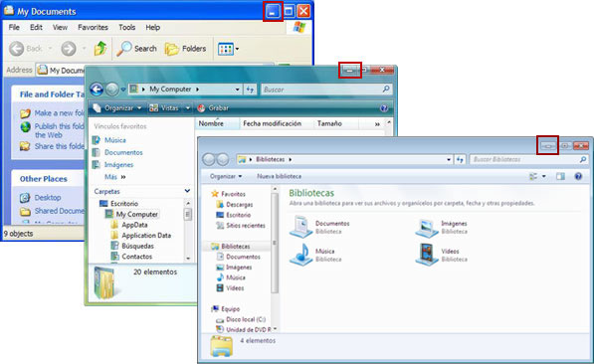This screenshot has width=594, height=364.
Task: Open Search in My Documents toolbar
Action: click(x=136, y=49)
